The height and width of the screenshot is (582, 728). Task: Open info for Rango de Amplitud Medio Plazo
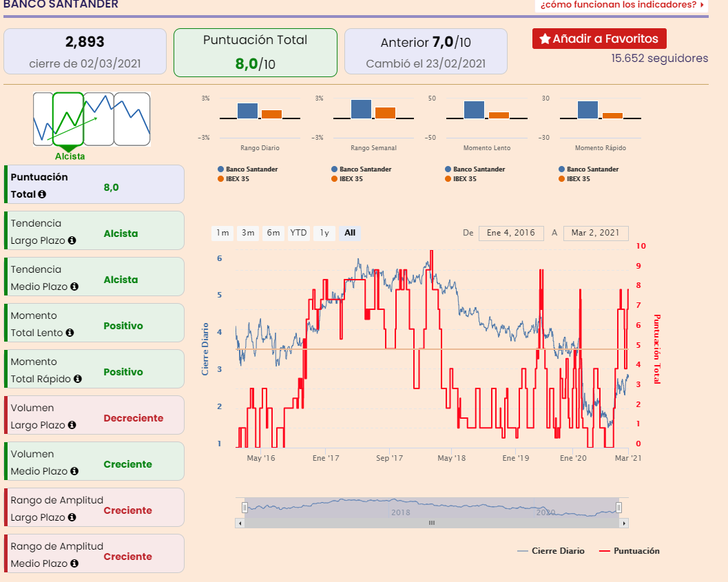74,563
